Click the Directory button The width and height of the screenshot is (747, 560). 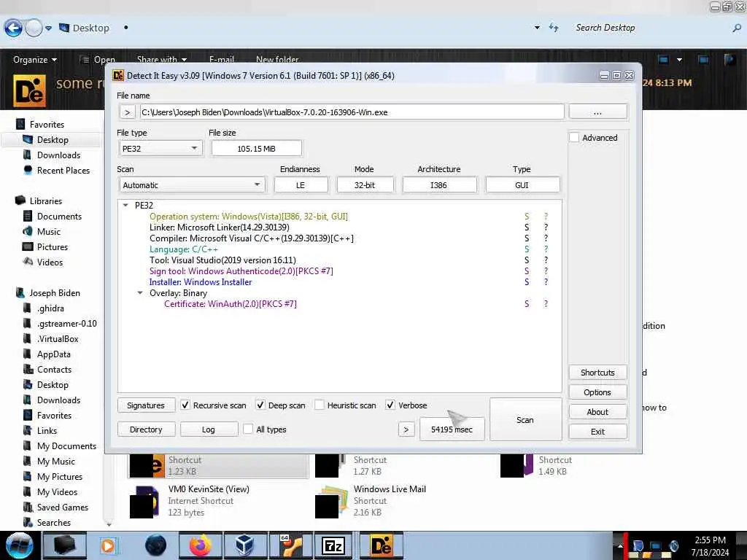tap(146, 429)
